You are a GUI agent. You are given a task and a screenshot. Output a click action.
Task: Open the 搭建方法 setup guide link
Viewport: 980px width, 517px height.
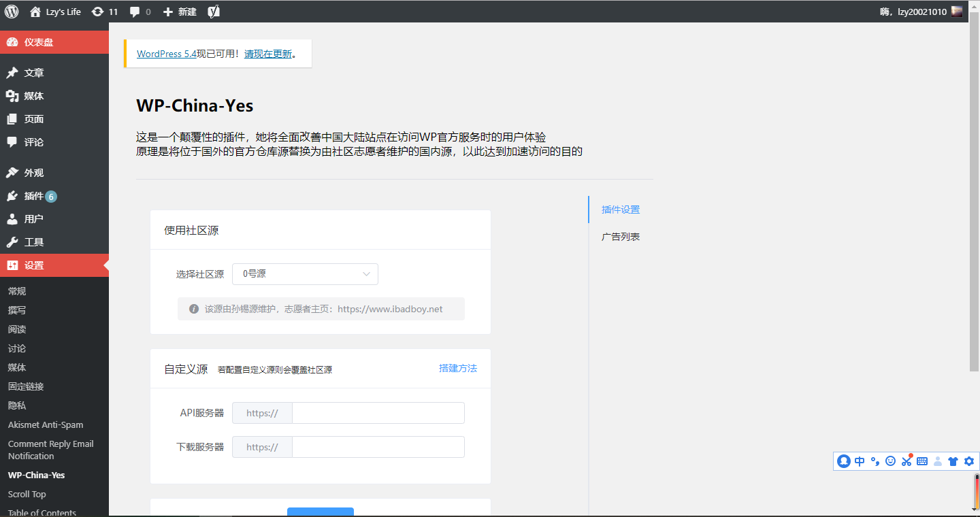(458, 368)
